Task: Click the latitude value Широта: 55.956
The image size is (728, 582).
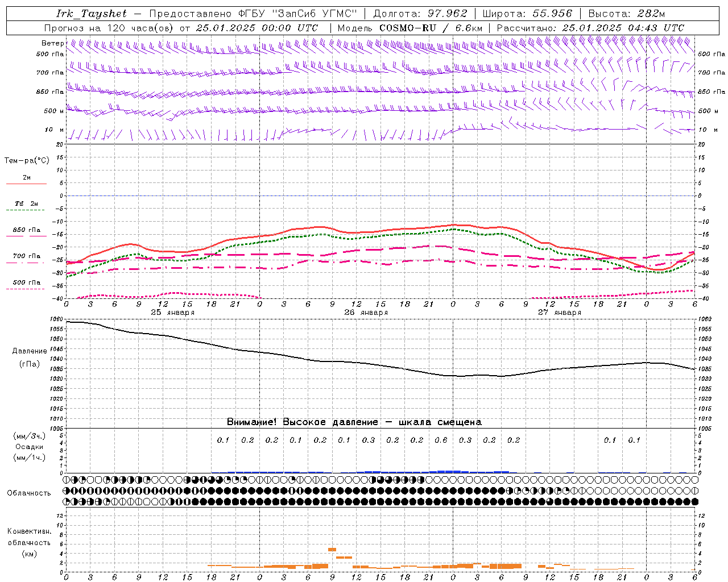Action: point(527,14)
